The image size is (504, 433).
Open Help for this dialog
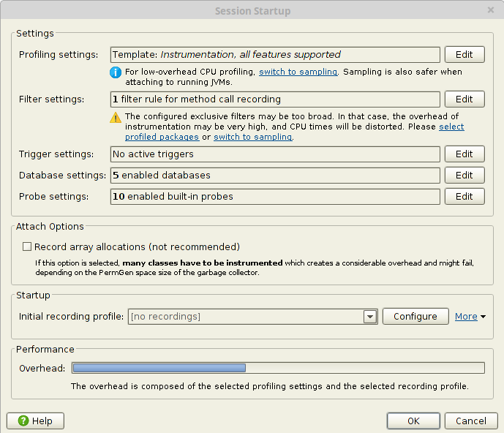(x=35, y=421)
